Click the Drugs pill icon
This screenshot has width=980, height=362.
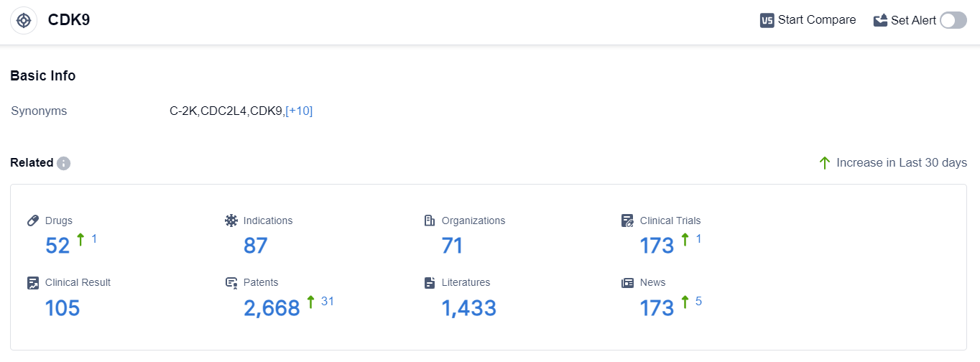coord(33,221)
